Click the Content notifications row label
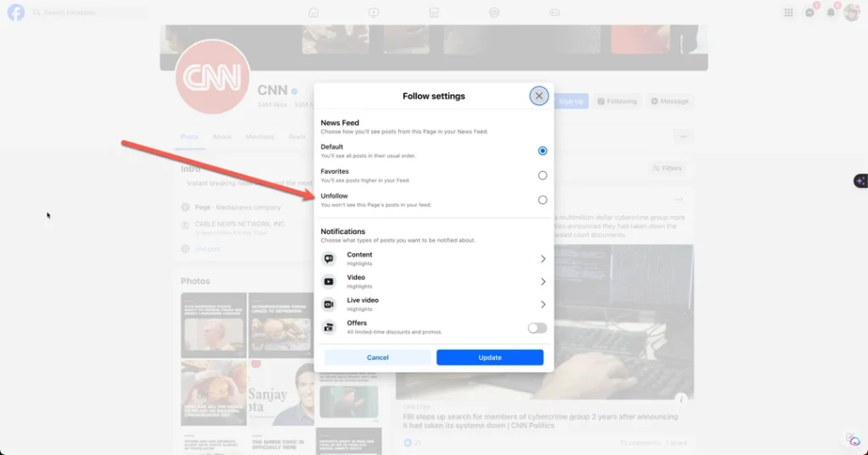868x455 pixels. point(359,255)
